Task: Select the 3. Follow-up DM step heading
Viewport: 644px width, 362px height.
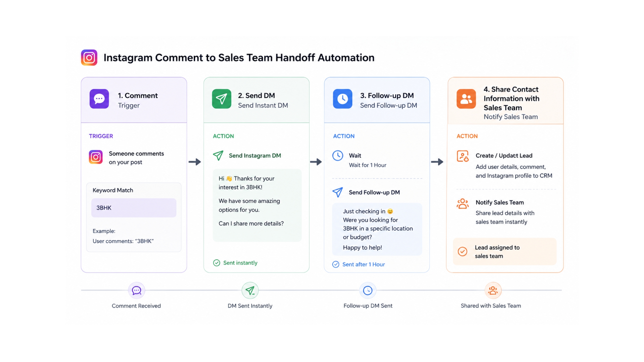Action: 387,96
